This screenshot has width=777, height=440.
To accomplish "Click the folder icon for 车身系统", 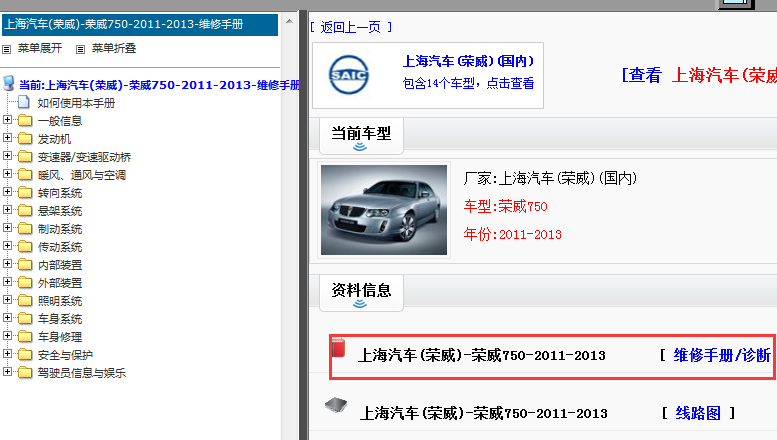I will point(25,319).
